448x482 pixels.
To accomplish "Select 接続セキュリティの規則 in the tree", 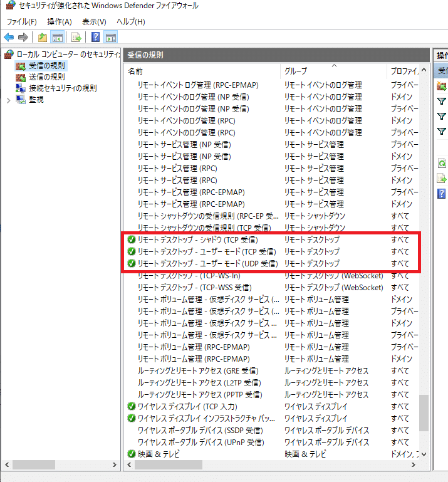I will click(63, 88).
